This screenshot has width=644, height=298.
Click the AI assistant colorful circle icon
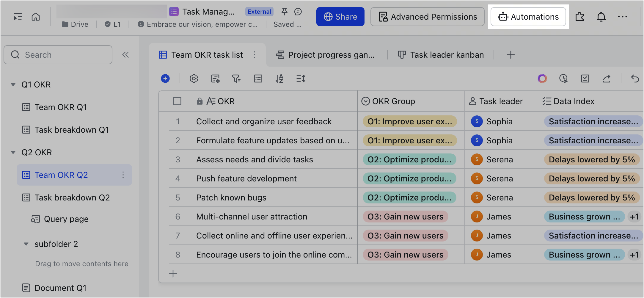click(542, 79)
